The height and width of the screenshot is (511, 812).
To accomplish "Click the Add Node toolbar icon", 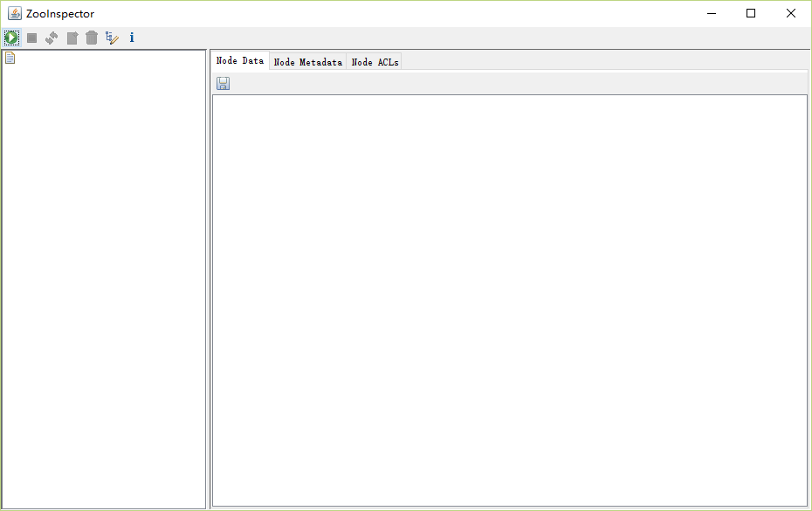I will tap(72, 38).
